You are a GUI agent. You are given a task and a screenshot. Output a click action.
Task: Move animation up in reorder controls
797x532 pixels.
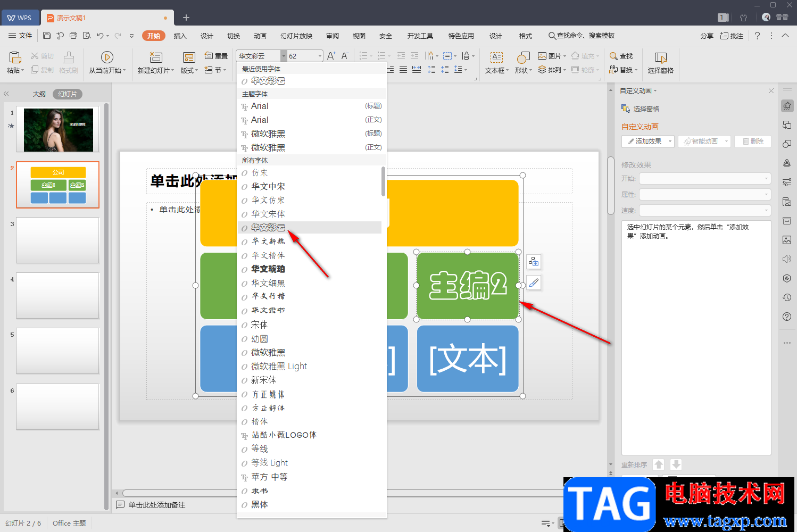tap(659, 464)
